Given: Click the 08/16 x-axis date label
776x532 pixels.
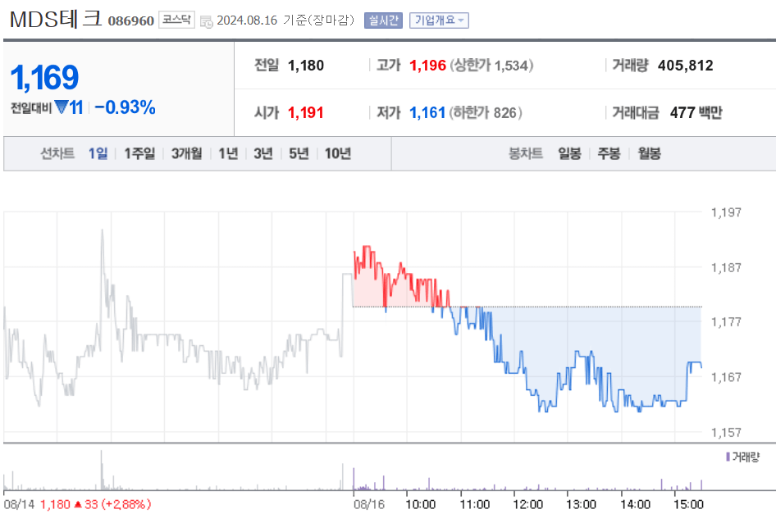Looking at the screenshot, I should pyautogui.click(x=368, y=504).
